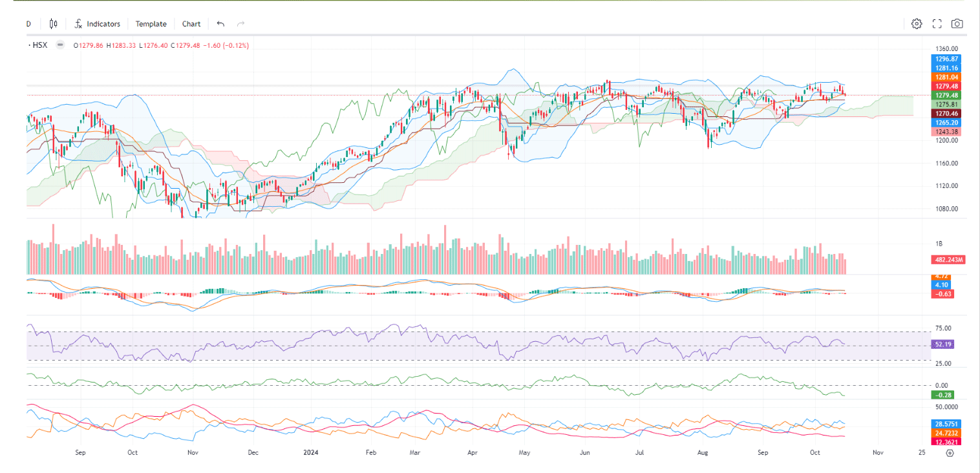Click the redo arrow
This screenshot has width=980, height=473.
(x=241, y=24)
